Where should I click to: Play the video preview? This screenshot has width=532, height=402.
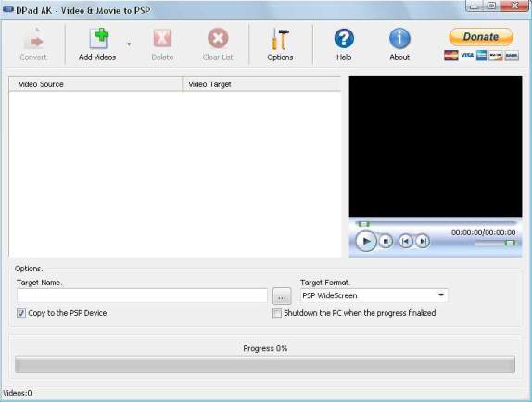pyautogui.click(x=366, y=241)
